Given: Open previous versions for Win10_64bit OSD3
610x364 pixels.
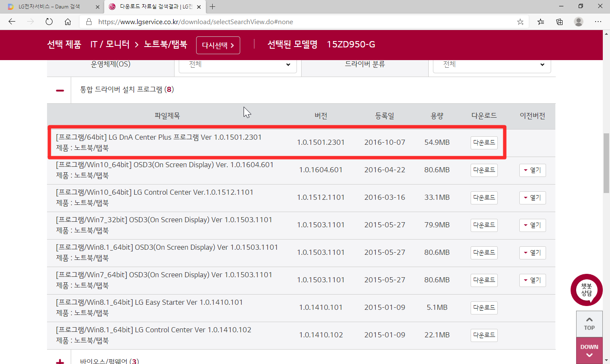Looking at the screenshot, I should click(x=532, y=170).
